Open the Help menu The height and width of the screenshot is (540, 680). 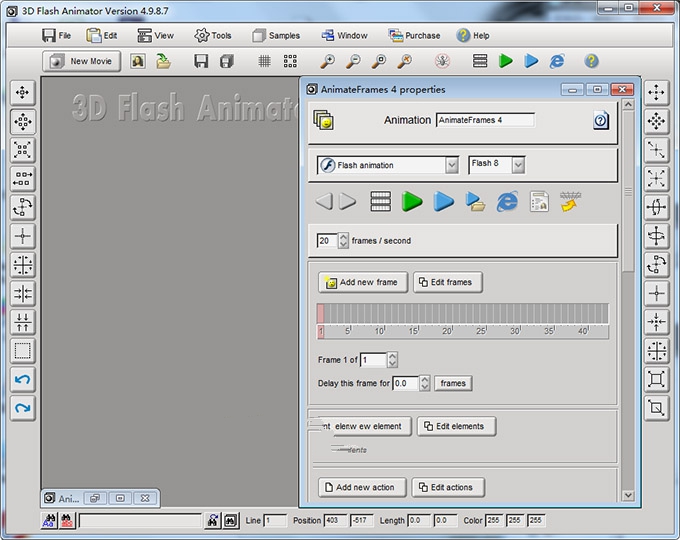[x=473, y=36]
